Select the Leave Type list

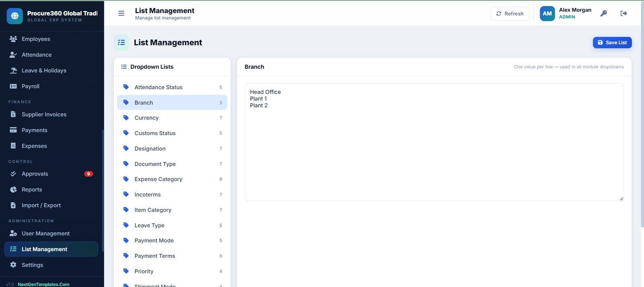[172, 225]
